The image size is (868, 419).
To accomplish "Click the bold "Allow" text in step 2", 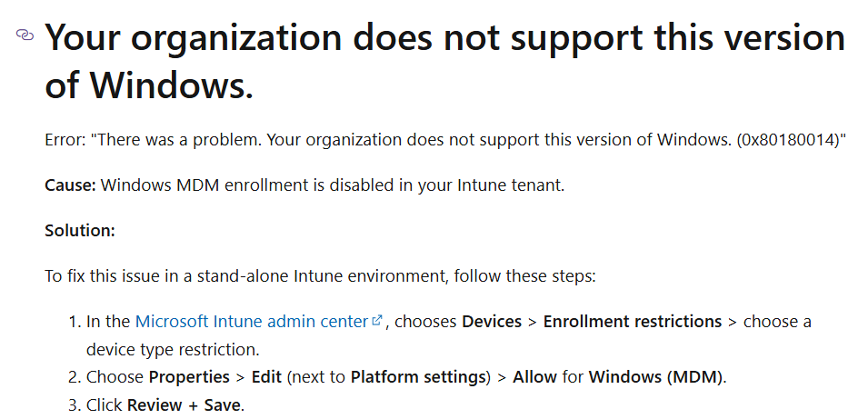I will [x=534, y=377].
